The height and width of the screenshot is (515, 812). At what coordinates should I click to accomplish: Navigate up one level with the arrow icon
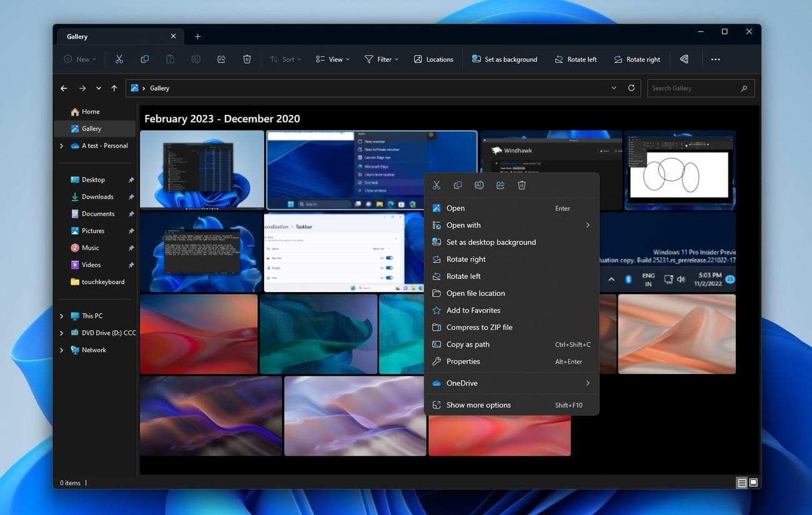coord(114,88)
